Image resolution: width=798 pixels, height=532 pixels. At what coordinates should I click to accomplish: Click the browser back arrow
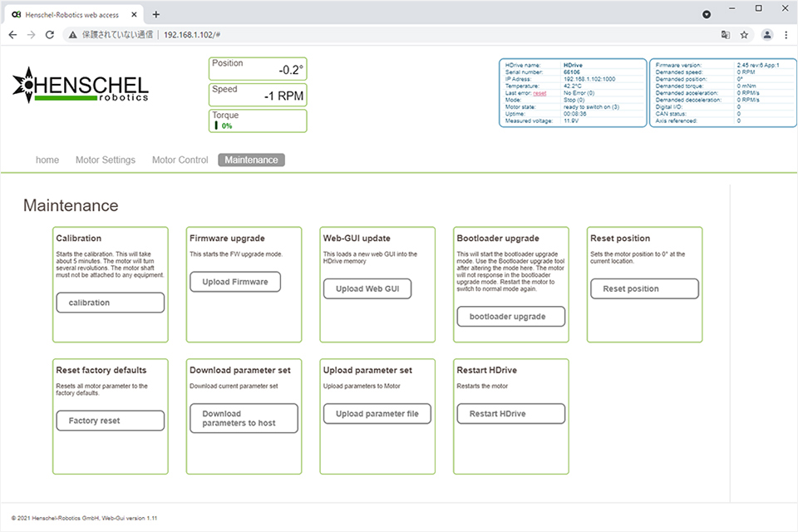click(12, 35)
